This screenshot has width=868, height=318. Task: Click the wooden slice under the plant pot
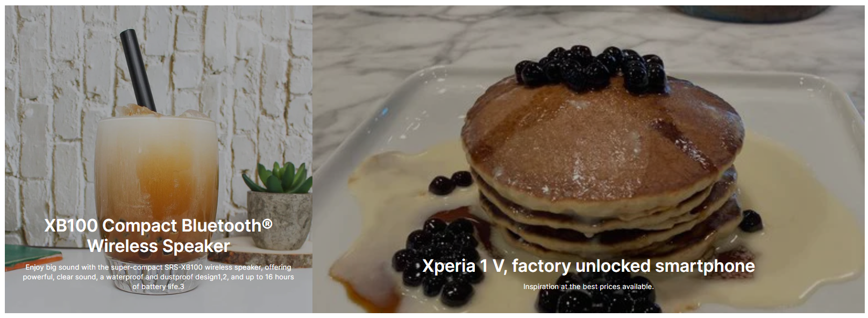tap(269, 254)
